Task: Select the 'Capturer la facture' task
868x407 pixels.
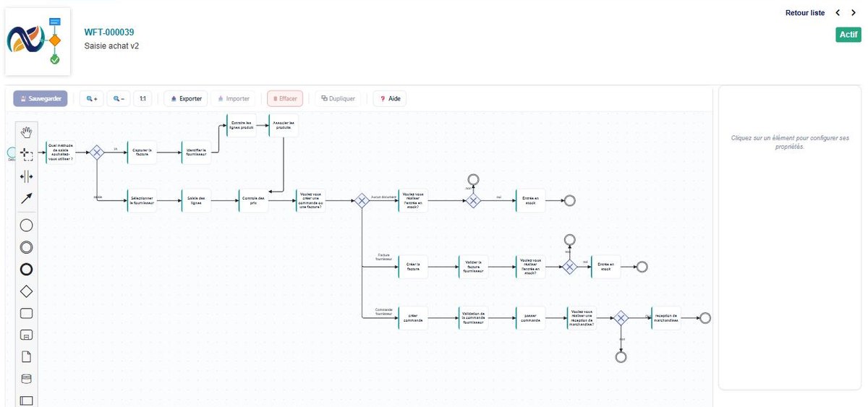Action: click(x=142, y=152)
